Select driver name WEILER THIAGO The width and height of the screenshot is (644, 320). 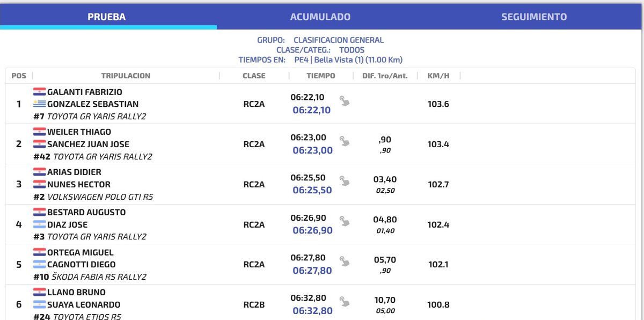click(x=79, y=132)
